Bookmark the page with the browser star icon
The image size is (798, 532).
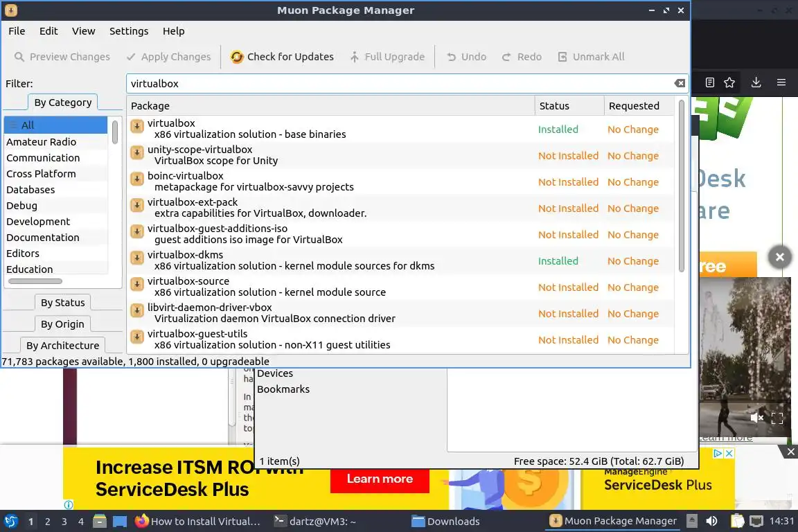point(729,82)
